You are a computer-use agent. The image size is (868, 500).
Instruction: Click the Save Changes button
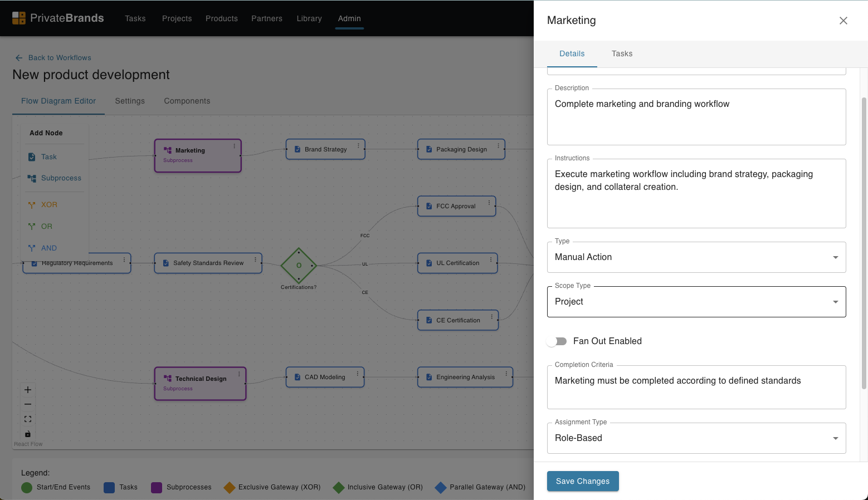pyautogui.click(x=583, y=481)
